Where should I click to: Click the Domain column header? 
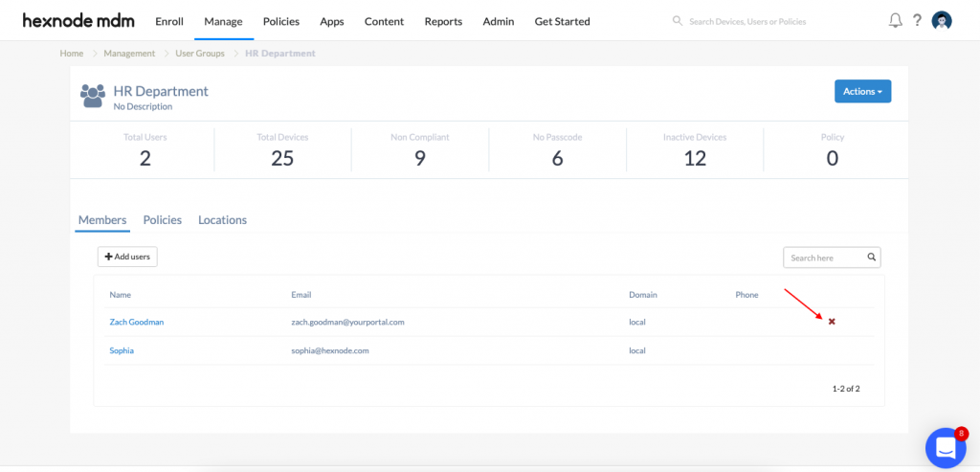click(x=643, y=295)
